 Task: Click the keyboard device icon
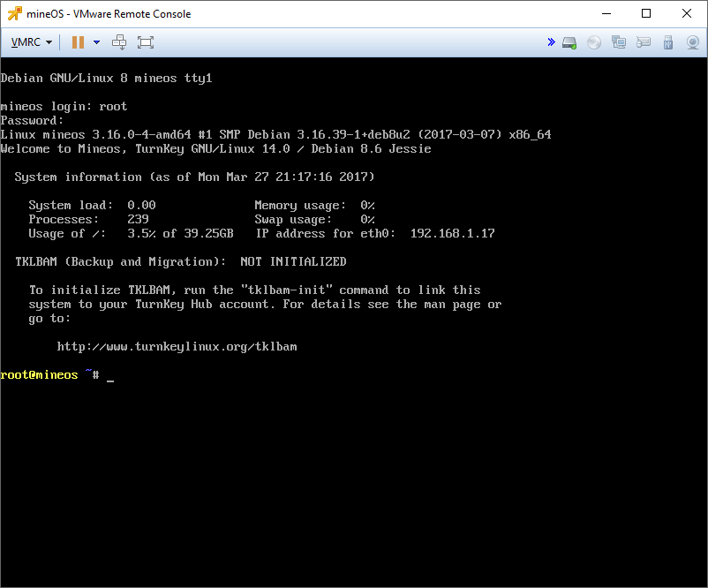click(643, 42)
